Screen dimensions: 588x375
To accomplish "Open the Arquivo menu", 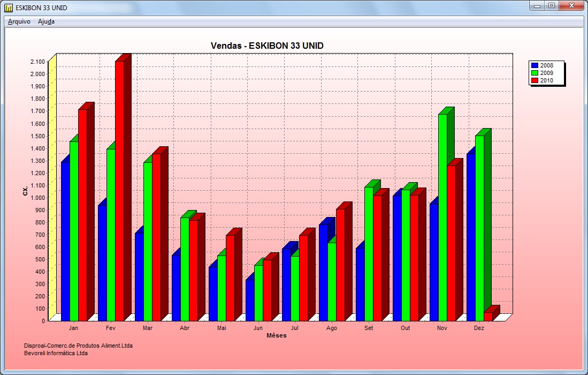I will (x=19, y=22).
